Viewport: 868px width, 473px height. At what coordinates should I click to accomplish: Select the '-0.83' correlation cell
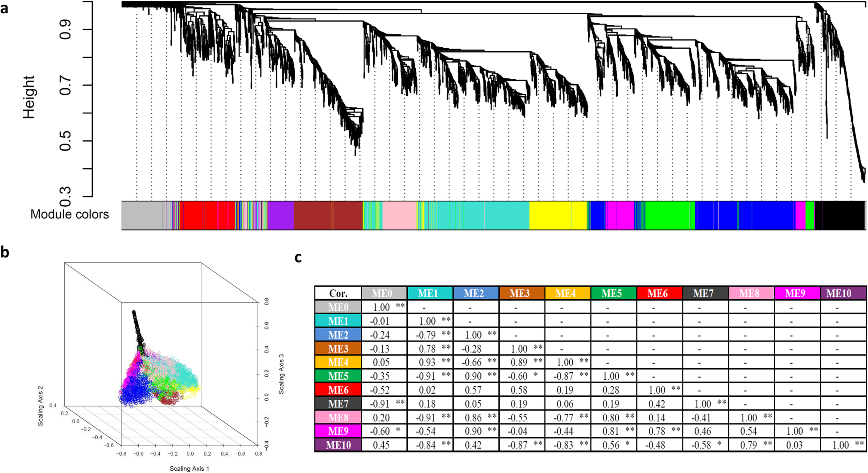(x=568, y=445)
